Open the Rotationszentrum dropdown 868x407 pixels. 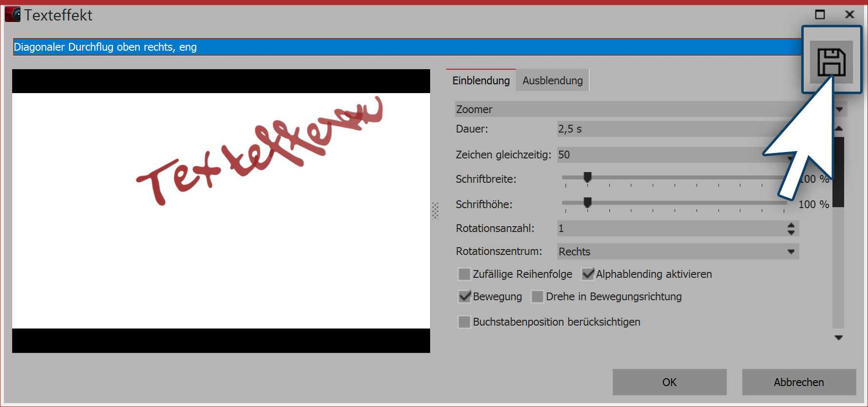click(678, 252)
